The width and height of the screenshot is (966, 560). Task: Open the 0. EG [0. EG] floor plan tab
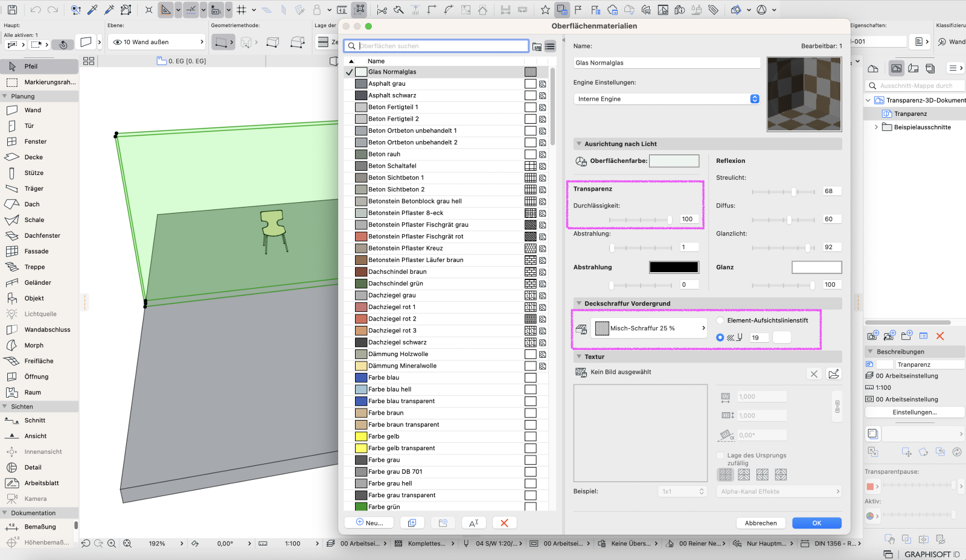point(181,61)
